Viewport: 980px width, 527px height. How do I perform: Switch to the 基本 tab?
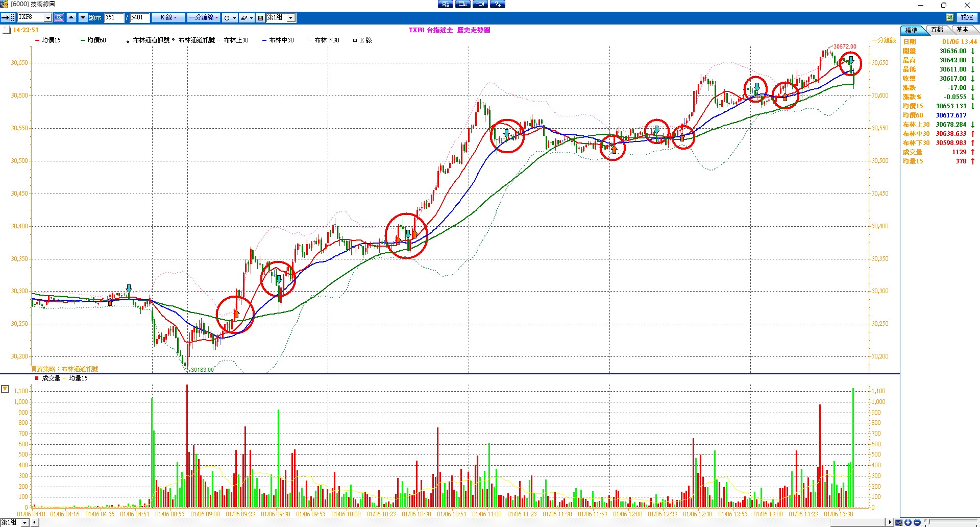962,30
